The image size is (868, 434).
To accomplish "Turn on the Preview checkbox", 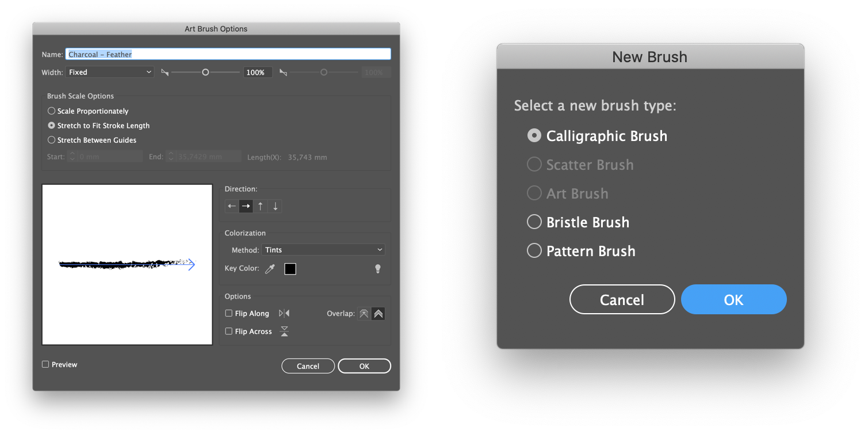I will [45, 364].
